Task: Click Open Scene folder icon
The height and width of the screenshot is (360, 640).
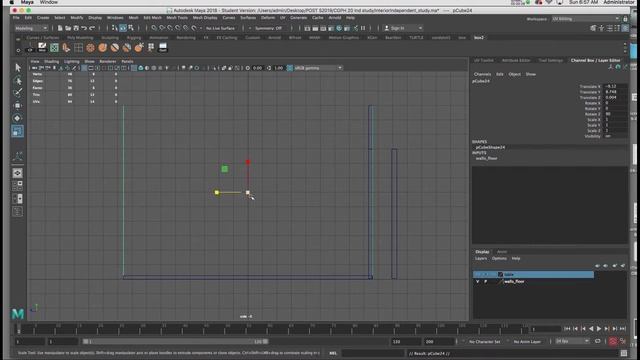Action: (x=68, y=28)
